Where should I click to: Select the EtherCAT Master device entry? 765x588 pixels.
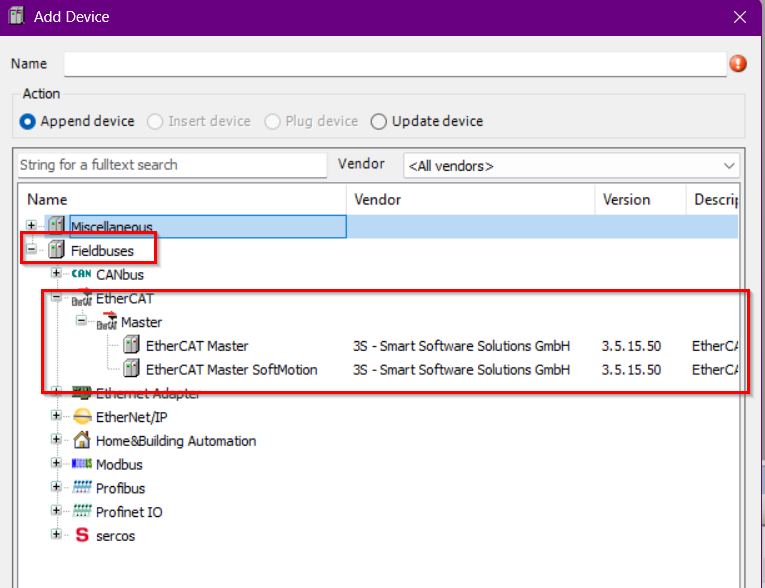point(197,346)
